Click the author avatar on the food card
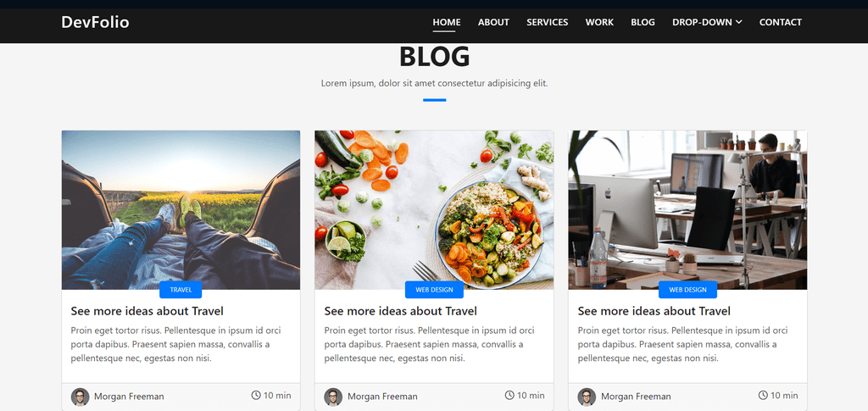868x411 pixels. tap(333, 397)
